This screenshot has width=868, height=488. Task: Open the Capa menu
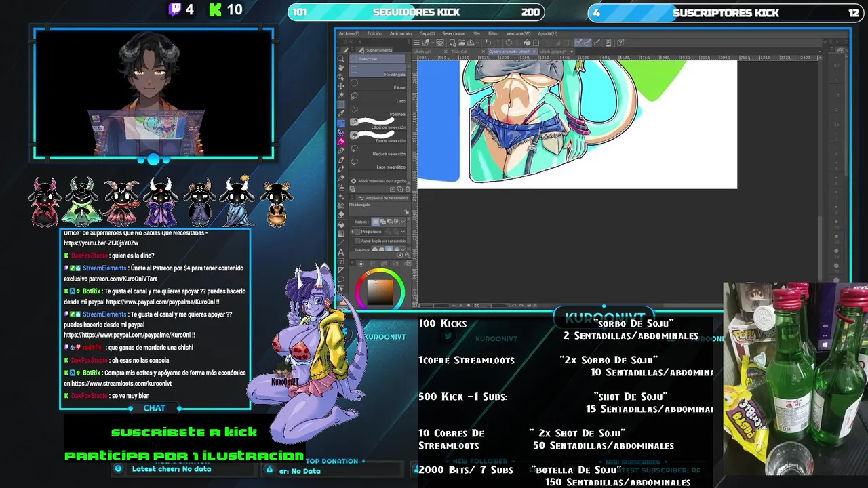(x=427, y=33)
